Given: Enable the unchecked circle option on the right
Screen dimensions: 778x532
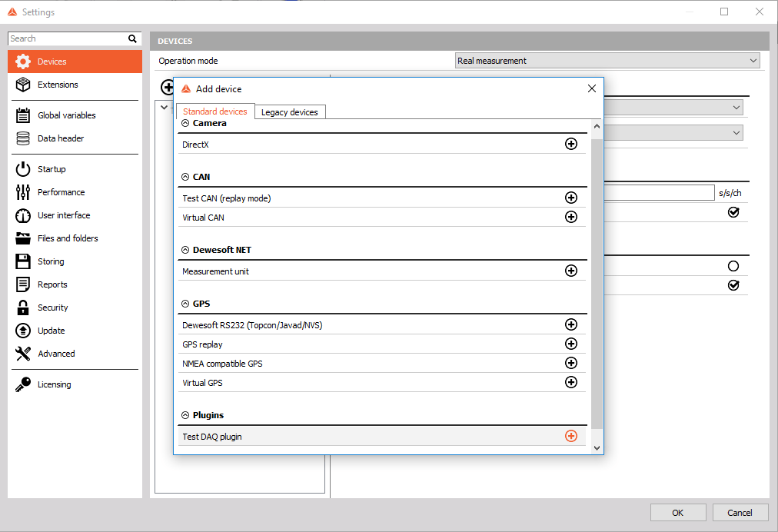Looking at the screenshot, I should [x=733, y=266].
